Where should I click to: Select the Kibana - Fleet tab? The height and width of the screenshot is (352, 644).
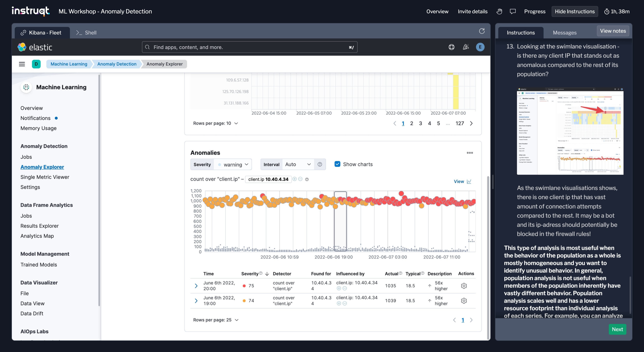42,33
